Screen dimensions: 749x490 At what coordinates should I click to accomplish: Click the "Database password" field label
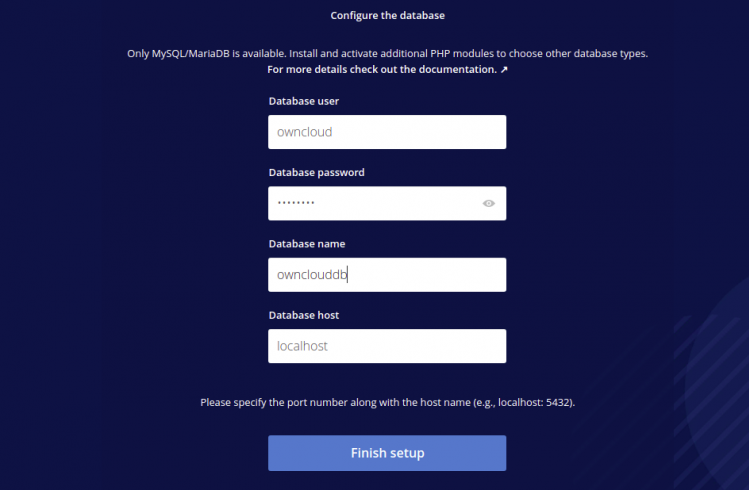(316, 172)
